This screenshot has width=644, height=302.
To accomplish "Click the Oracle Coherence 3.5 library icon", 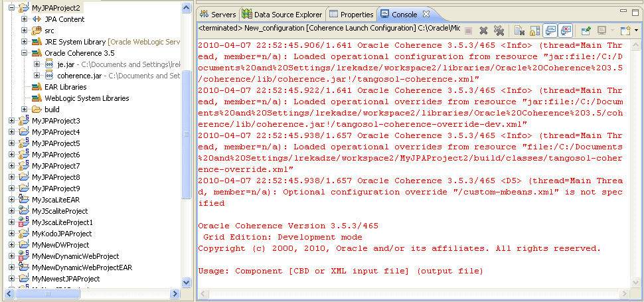I will point(37,53).
